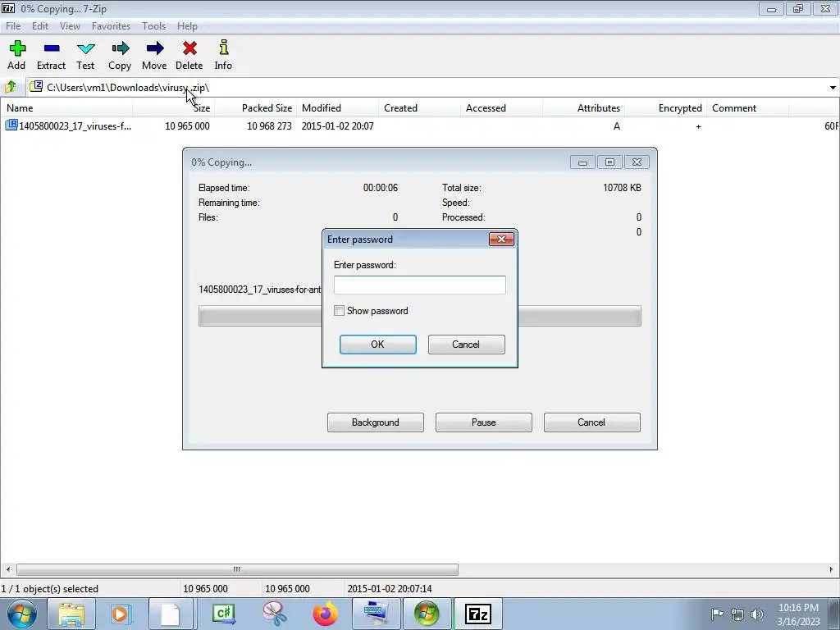
Task: Open the On-Screen Keyboard taskbar icon
Action: point(376,614)
